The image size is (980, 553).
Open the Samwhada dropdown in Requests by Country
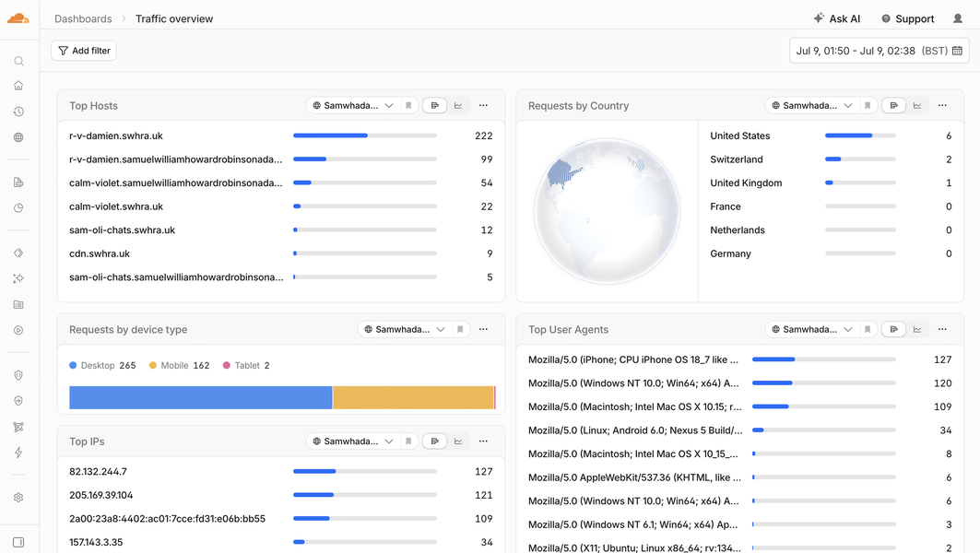812,106
